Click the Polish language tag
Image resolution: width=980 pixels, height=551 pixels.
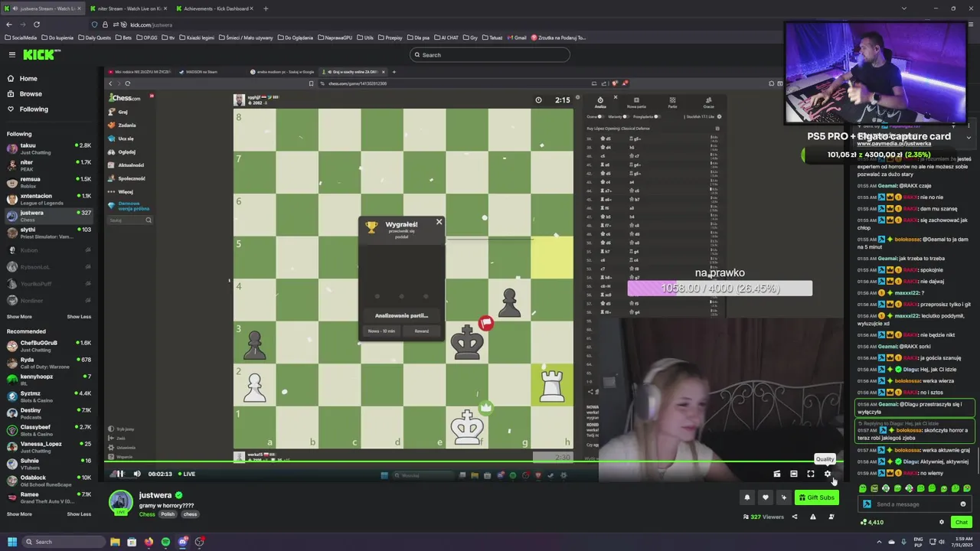tap(166, 514)
